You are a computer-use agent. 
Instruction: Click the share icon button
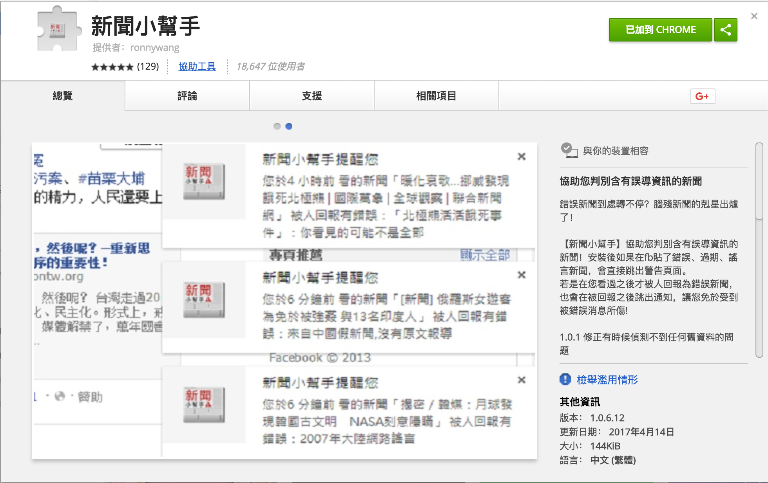pyautogui.click(x=727, y=30)
